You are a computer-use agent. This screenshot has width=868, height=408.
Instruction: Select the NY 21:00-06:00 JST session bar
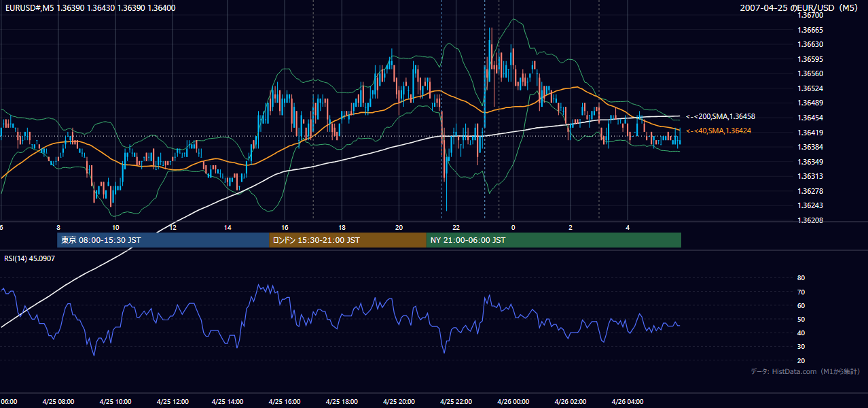554,240
